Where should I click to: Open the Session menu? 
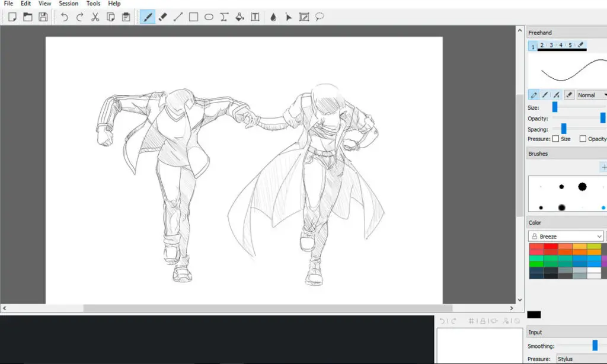pyautogui.click(x=68, y=3)
